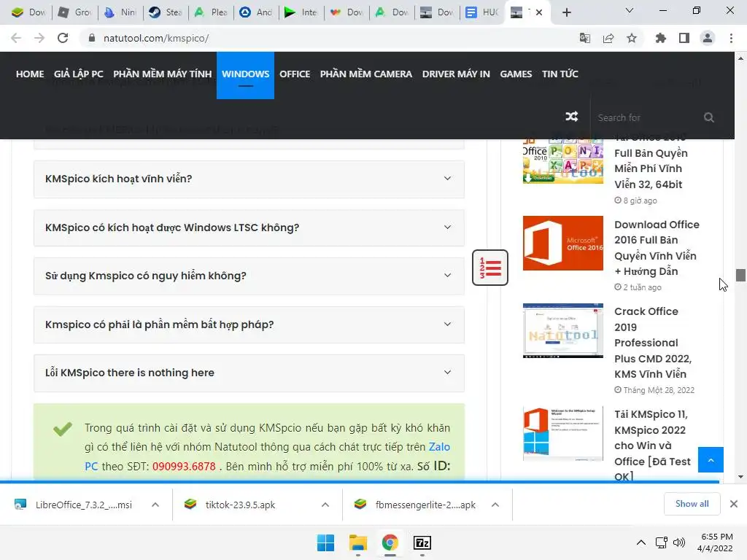Screen dimensions: 747x560
Task: Open Windows Start menu
Action: pyautogui.click(x=326, y=542)
